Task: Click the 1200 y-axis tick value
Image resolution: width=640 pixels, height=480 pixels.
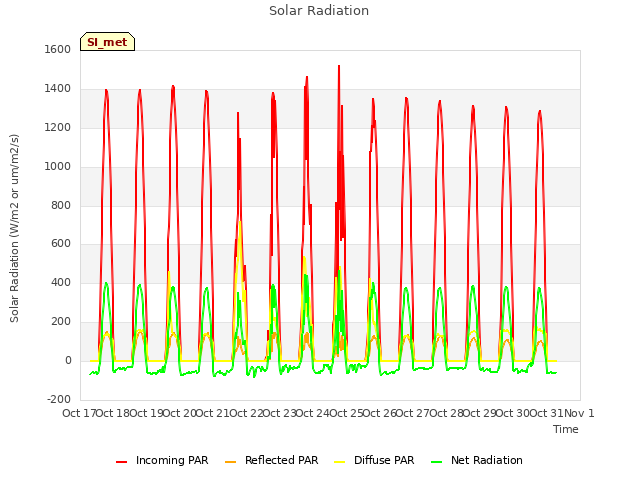Action: pyautogui.click(x=58, y=128)
